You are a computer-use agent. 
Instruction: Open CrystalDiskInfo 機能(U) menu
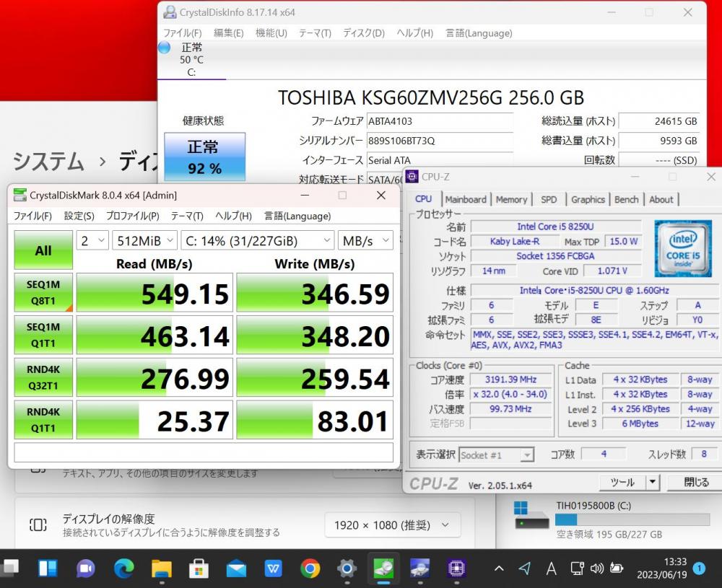coord(271,33)
